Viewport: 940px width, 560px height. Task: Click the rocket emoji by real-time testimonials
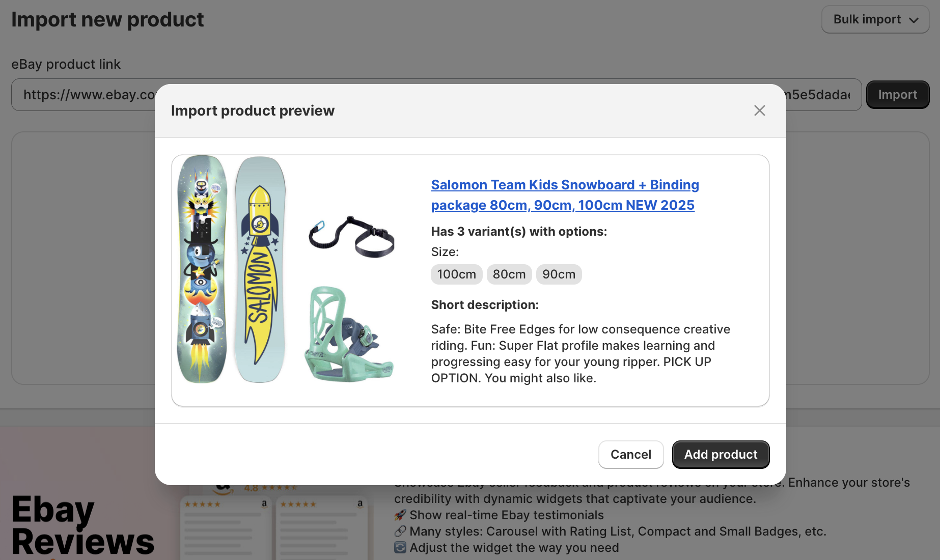pyautogui.click(x=400, y=515)
